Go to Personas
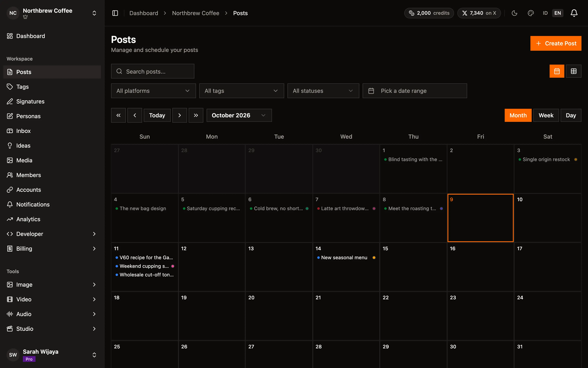588x368 pixels. 52,116
